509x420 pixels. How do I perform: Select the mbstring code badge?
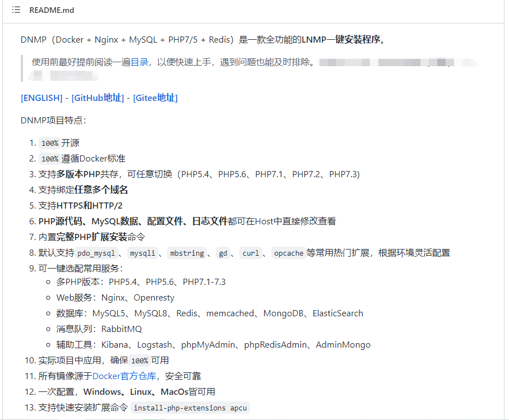187,252
